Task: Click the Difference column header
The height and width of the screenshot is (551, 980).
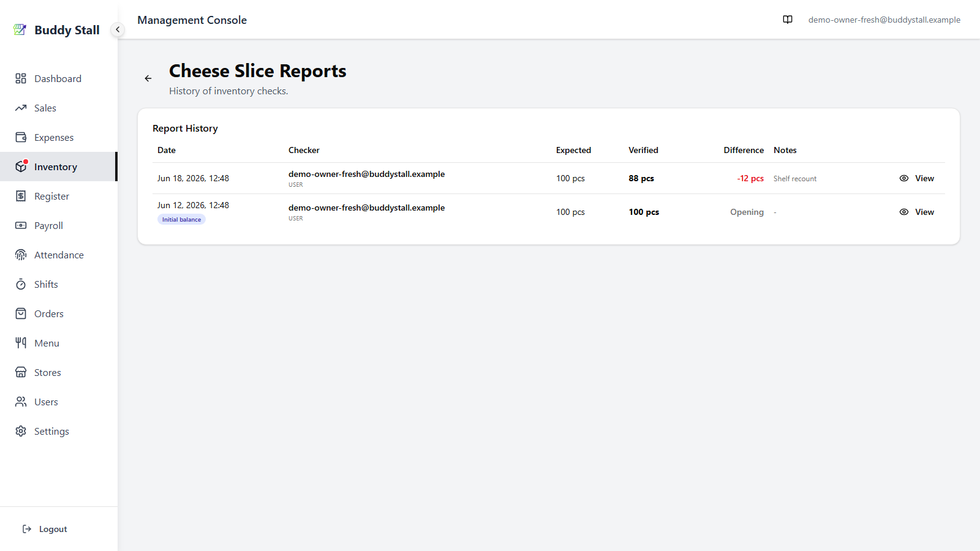Action: coord(744,150)
